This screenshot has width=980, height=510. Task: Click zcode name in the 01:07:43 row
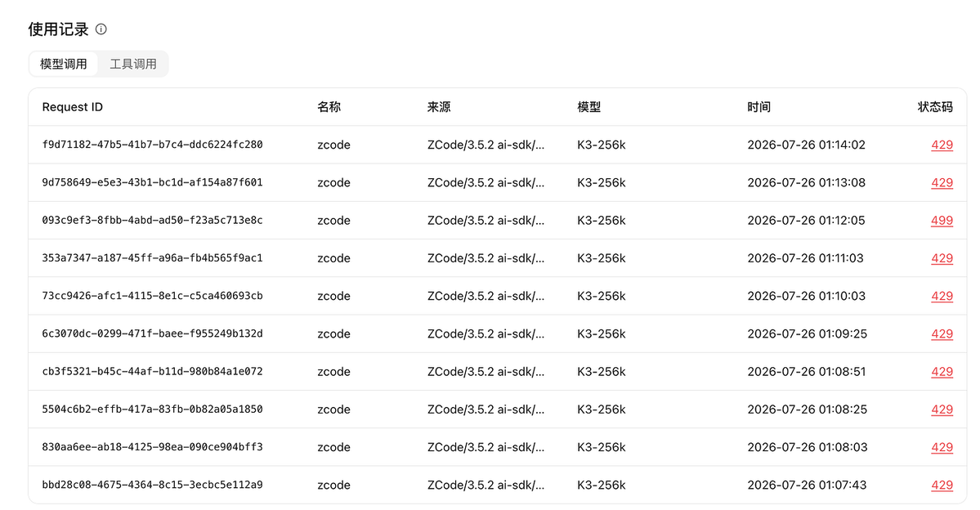point(333,485)
